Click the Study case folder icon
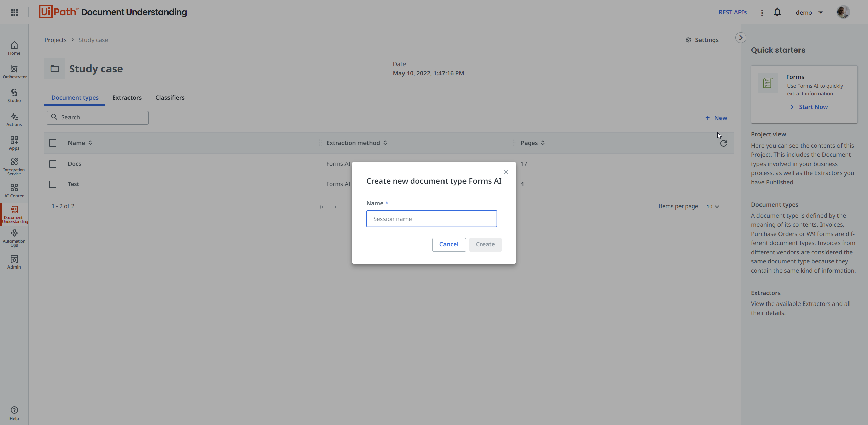The height and width of the screenshot is (425, 868). click(55, 69)
